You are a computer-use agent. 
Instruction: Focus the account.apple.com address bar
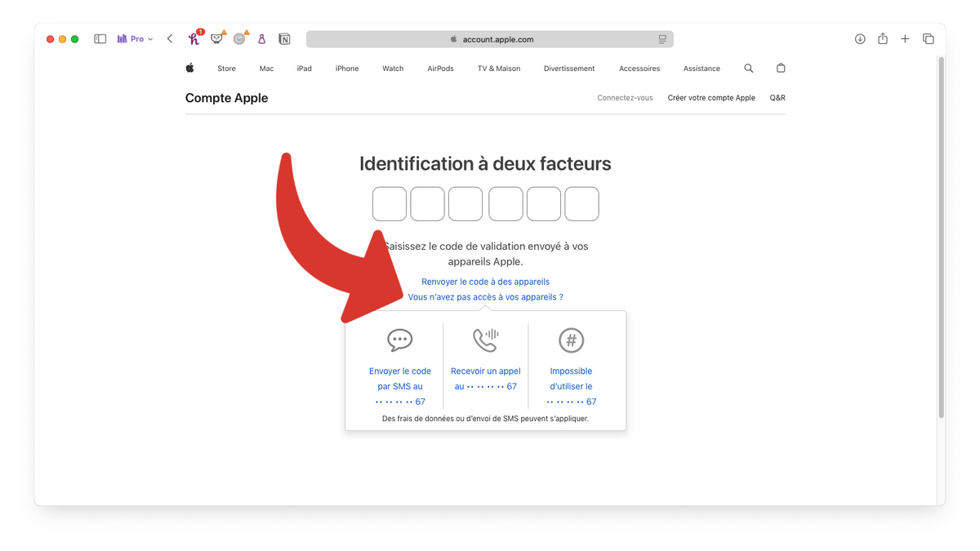(490, 39)
